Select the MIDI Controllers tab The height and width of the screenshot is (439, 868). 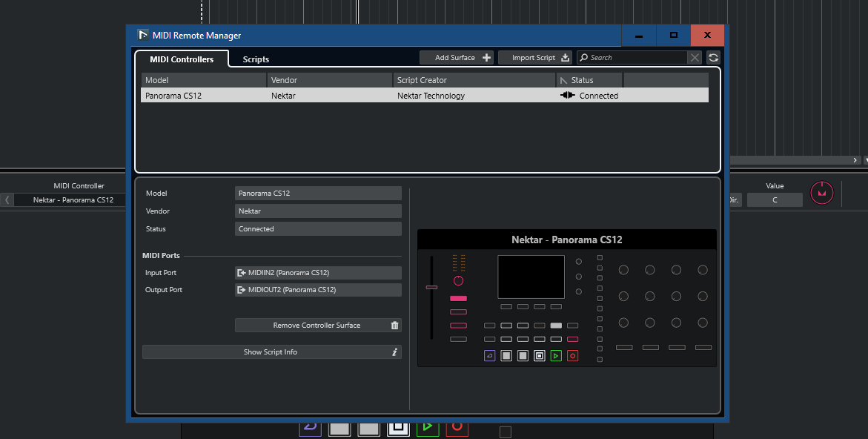(x=182, y=59)
